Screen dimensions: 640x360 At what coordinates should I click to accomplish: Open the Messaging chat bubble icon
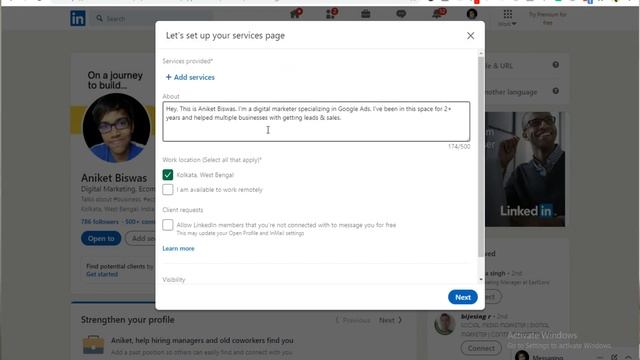(x=401, y=14)
